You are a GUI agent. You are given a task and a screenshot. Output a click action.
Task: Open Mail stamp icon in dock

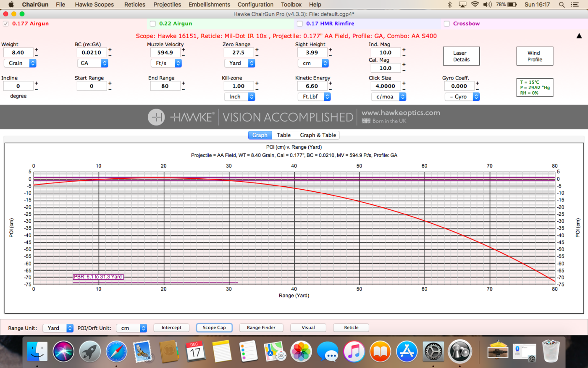tap(143, 351)
